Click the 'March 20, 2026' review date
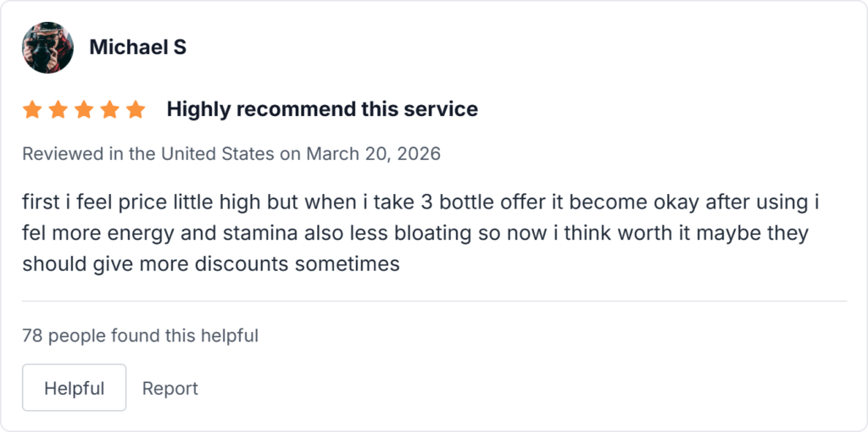This screenshot has width=868, height=432. 373,154
